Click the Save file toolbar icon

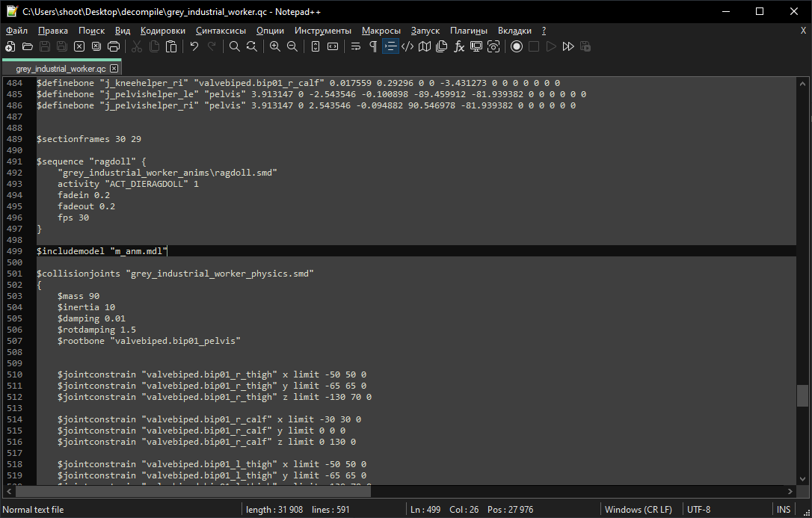(45, 46)
